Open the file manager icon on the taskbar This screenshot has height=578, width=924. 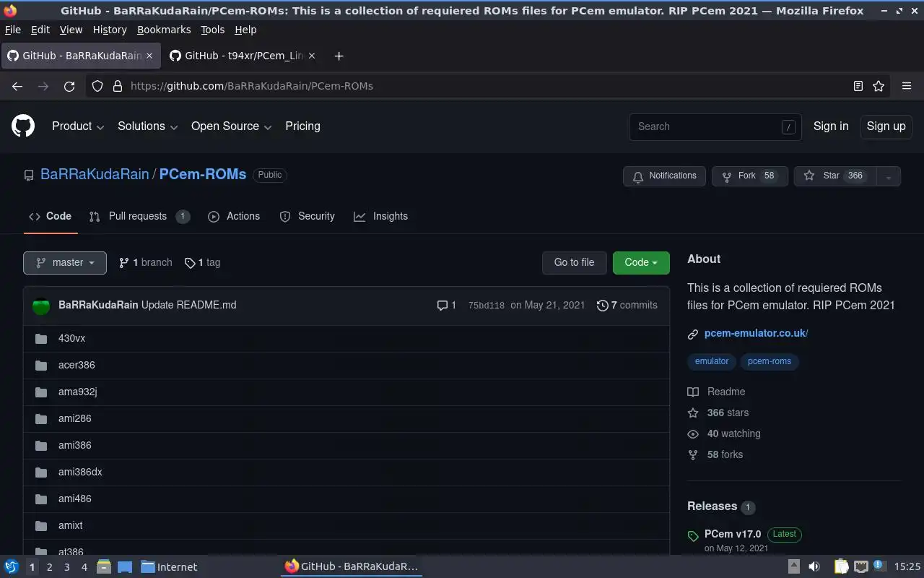(x=103, y=566)
